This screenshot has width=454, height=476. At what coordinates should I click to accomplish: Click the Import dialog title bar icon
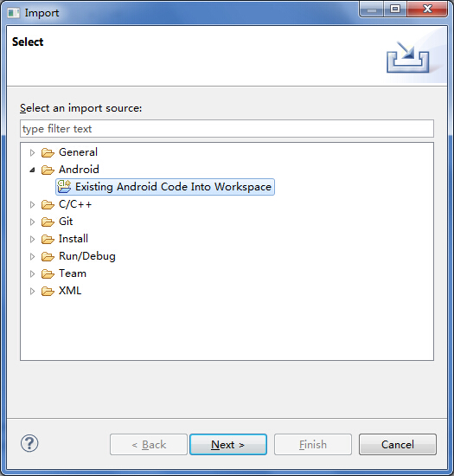[14, 13]
